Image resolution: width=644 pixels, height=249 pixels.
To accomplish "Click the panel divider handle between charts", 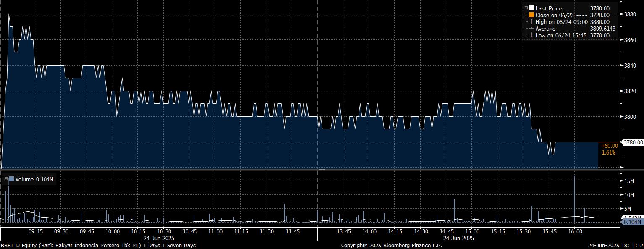I will point(322,170).
